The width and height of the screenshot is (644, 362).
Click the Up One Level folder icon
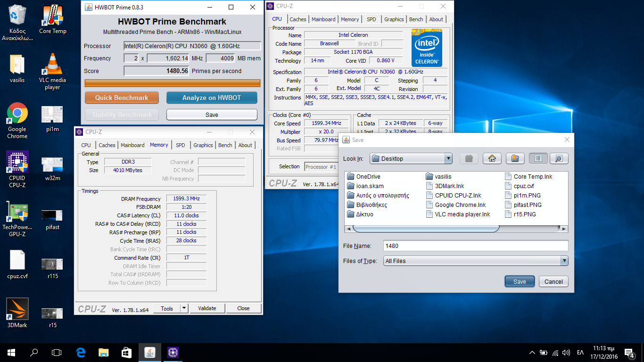[469, 158]
